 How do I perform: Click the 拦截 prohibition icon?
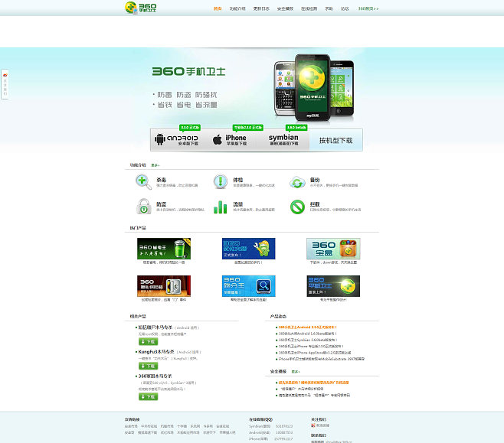[297, 207]
